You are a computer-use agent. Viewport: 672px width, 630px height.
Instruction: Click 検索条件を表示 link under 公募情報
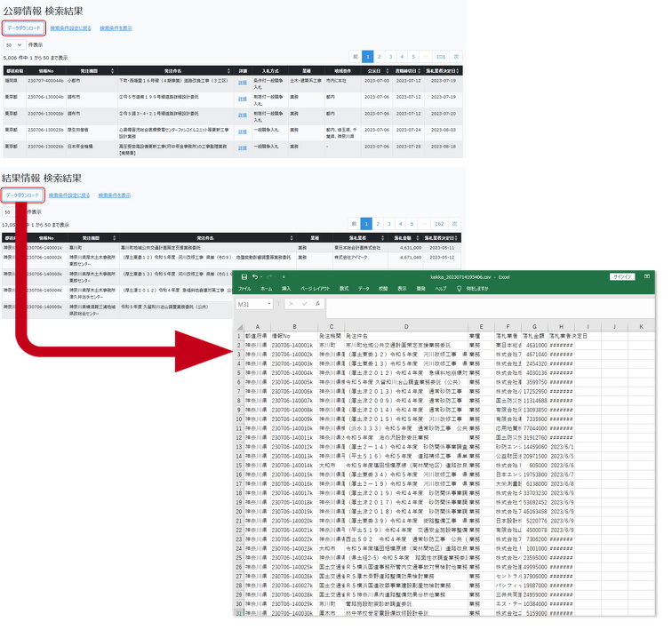(116, 28)
